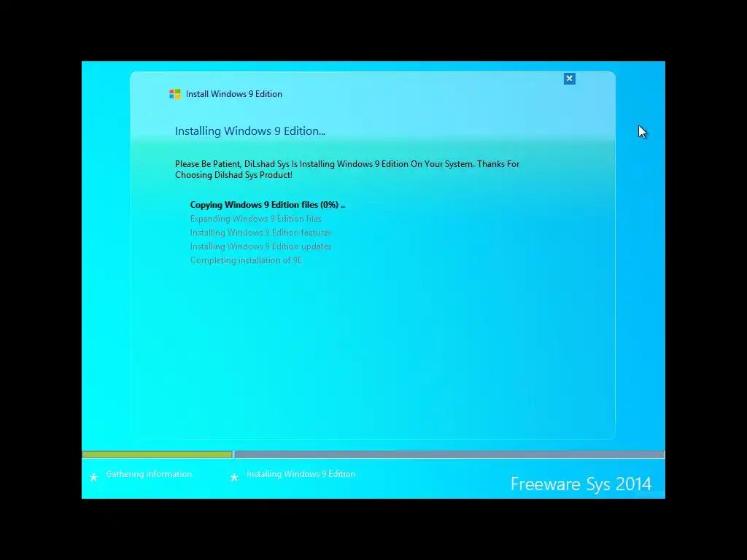Click bottom 'Installing Windows 9 Edition' stage label

301,474
